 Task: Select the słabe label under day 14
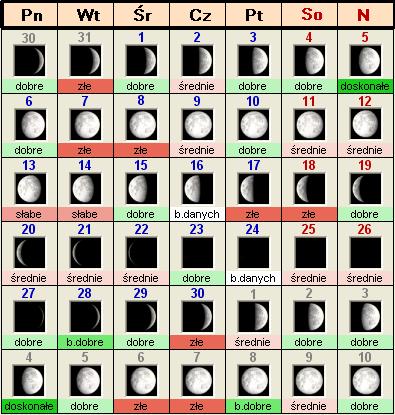(85, 214)
